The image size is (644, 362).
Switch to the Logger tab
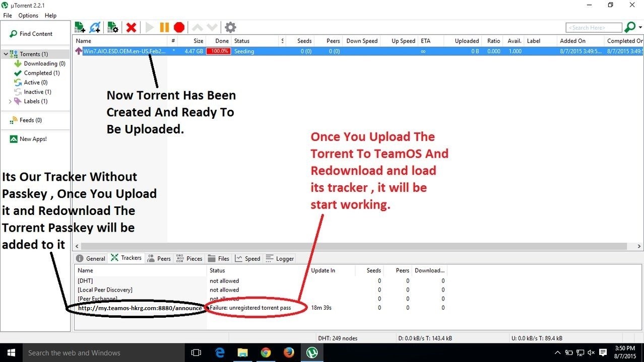[x=280, y=258]
